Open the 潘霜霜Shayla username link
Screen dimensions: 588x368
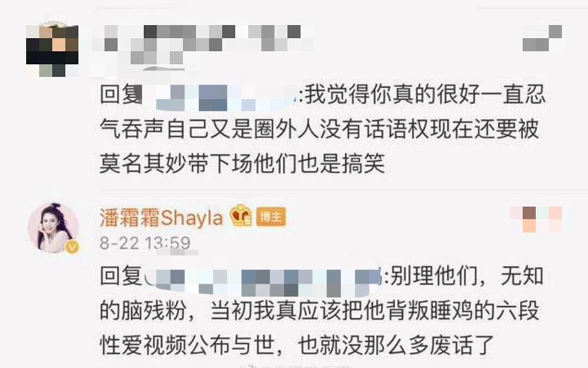pos(161,218)
